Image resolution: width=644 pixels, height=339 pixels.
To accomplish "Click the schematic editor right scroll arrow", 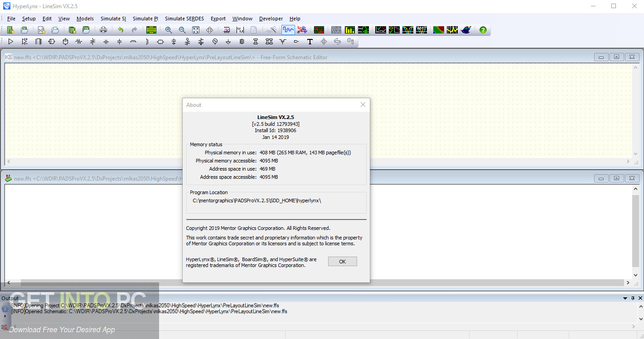I will 628,162.
